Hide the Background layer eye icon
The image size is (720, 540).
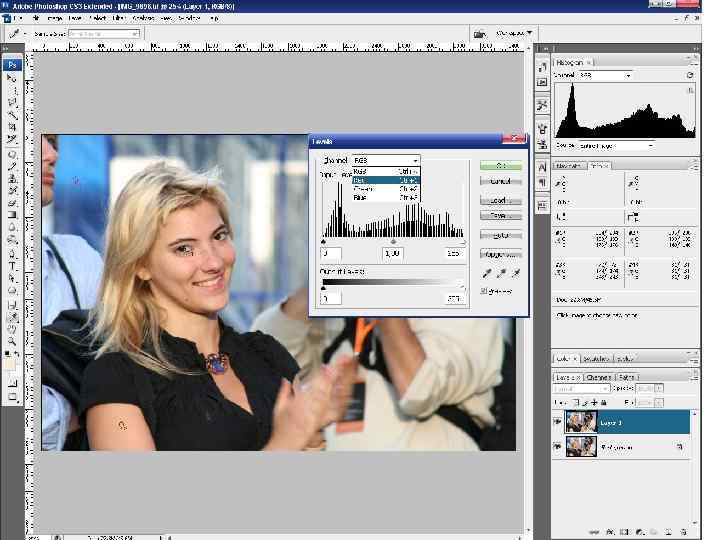click(x=558, y=446)
